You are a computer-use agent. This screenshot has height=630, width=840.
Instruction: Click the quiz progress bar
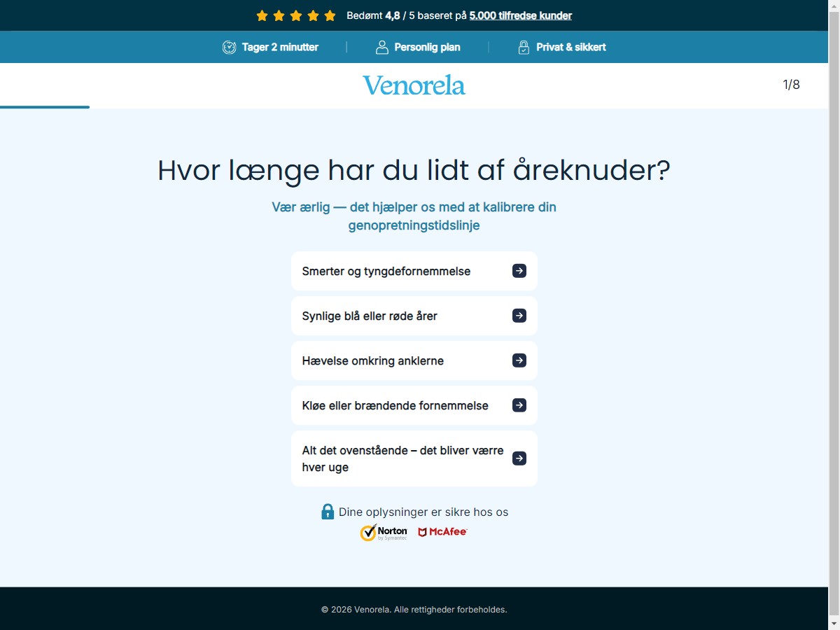tap(45, 107)
